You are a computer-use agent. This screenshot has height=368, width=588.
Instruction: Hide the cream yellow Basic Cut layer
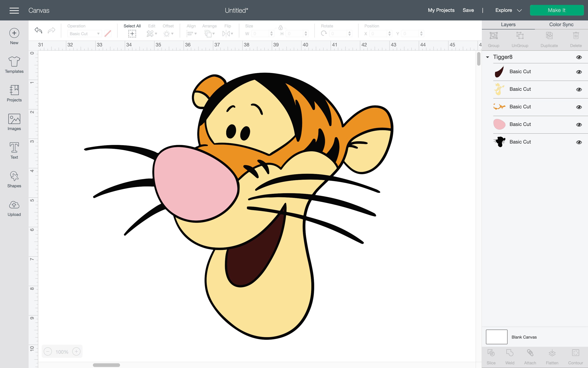(579, 90)
